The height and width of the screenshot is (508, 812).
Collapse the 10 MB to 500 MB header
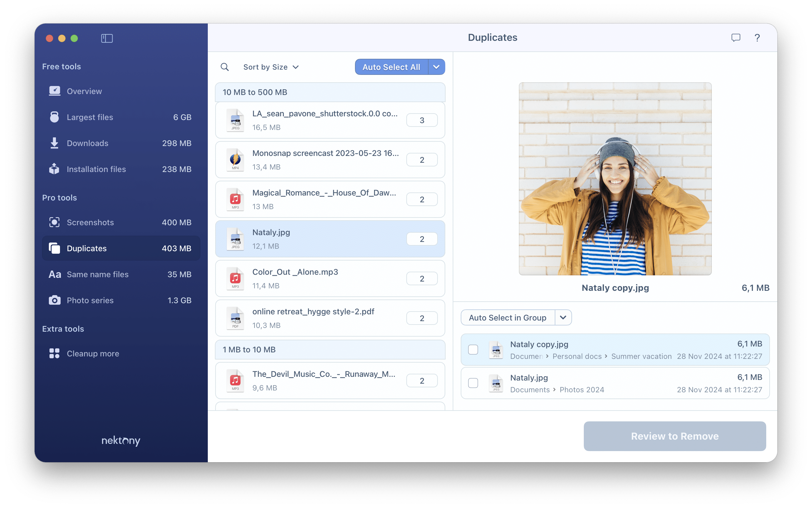330,92
